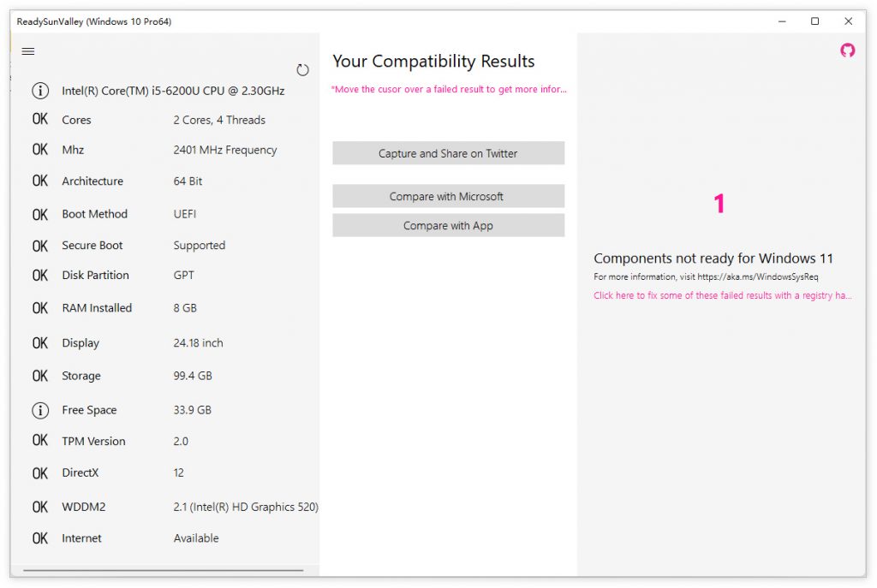Click the pink failed components count
Viewport: 877px width, 588px height.
pyautogui.click(x=719, y=204)
